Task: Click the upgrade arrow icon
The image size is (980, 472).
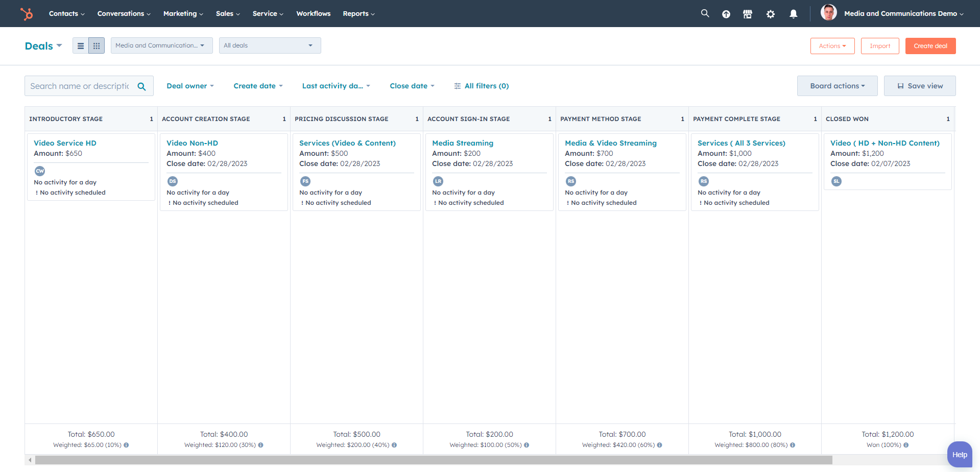Action: (726, 14)
